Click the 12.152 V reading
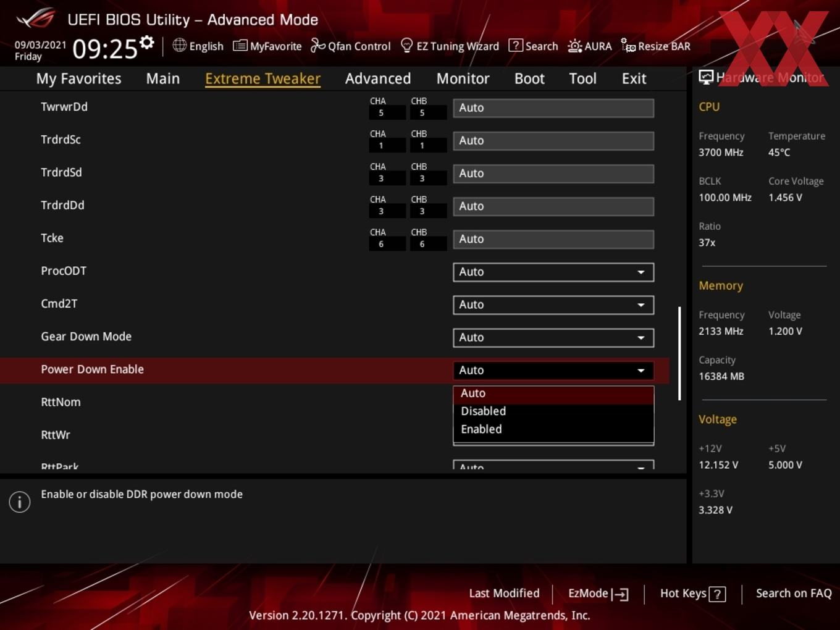 tap(718, 465)
